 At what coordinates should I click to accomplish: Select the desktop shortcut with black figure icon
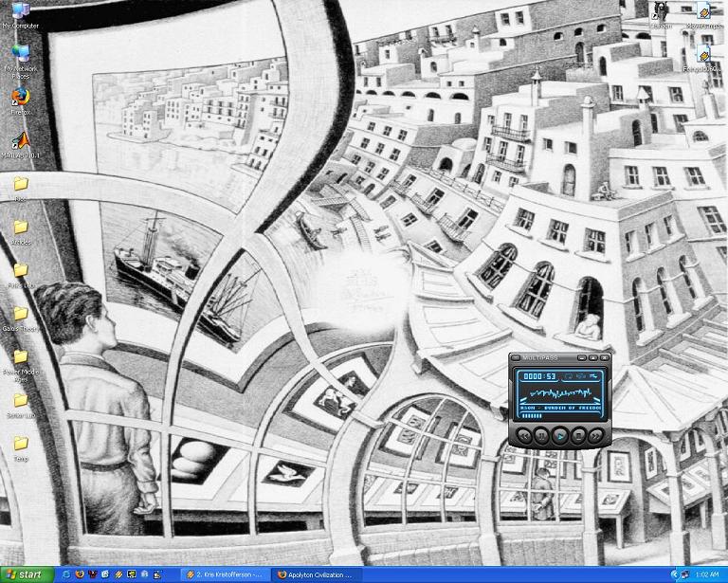pos(660,14)
